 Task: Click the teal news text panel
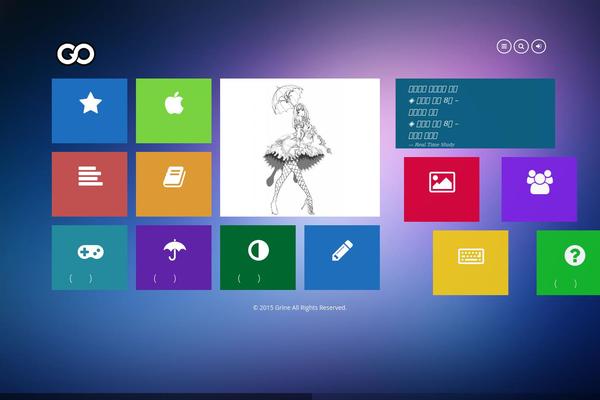coord(475,113)
